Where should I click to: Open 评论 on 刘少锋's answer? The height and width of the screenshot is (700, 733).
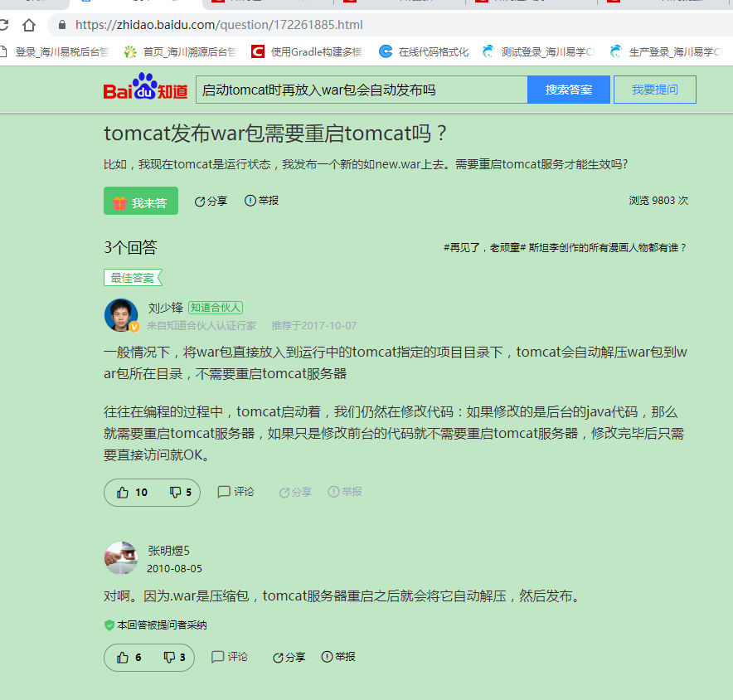[235, 492]
